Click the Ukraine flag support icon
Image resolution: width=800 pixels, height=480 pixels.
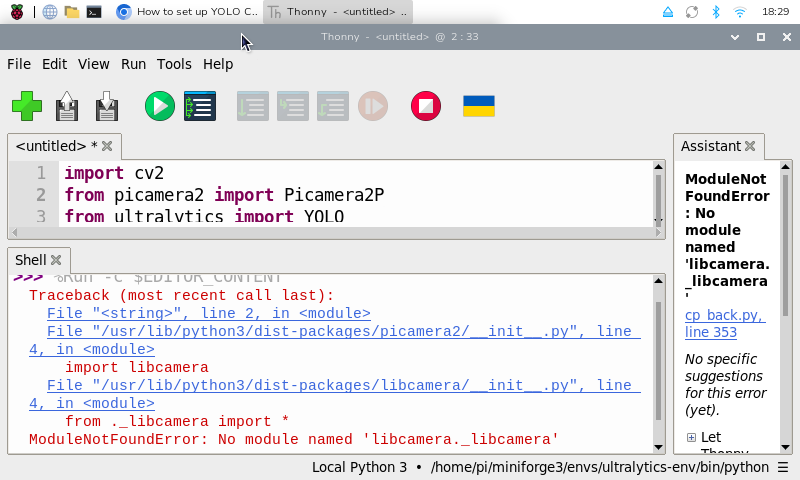(479, 106)
